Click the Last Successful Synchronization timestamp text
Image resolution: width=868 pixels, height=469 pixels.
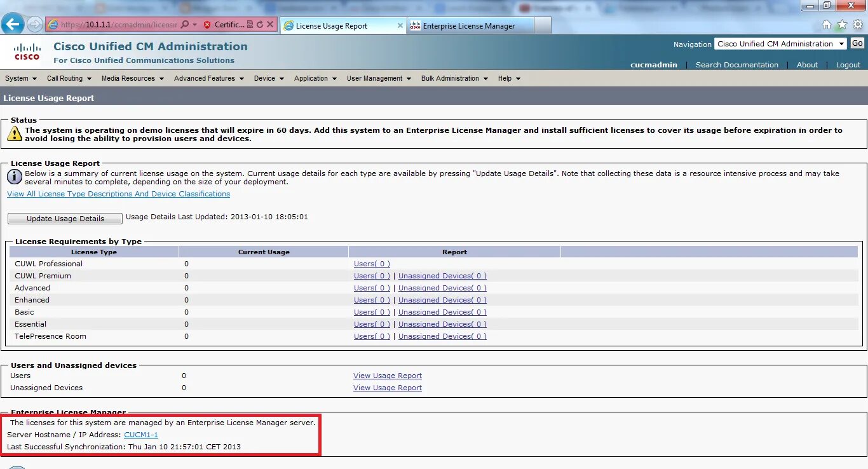(x=184, y=447)
